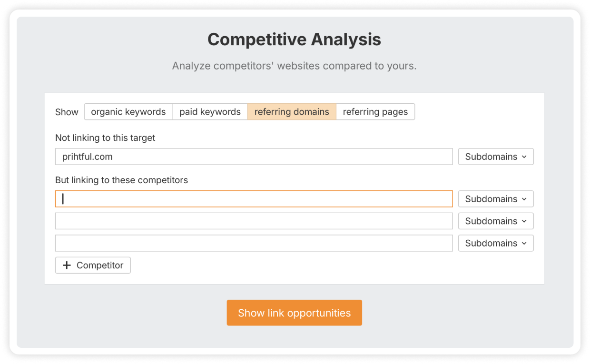Focus the prihtful.com target field
The height and width of the screenshot is (364, 590).
254,157
